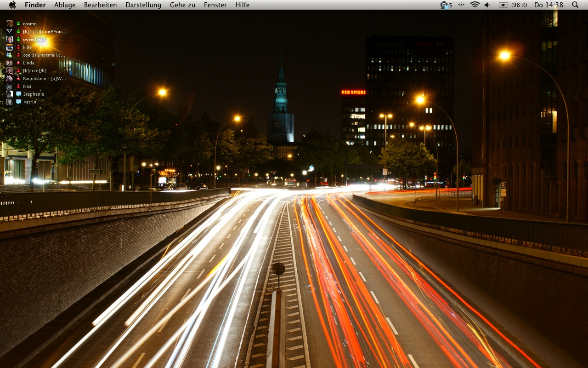Screen dimensions: 588x368
Task: Open the Bearbeiten menu
Action: 100,5
